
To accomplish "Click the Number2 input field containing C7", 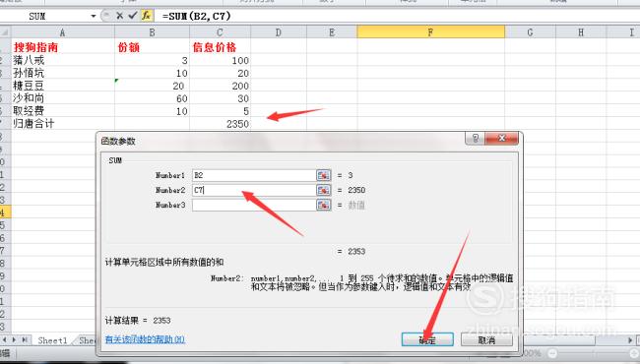I will 254,190.
